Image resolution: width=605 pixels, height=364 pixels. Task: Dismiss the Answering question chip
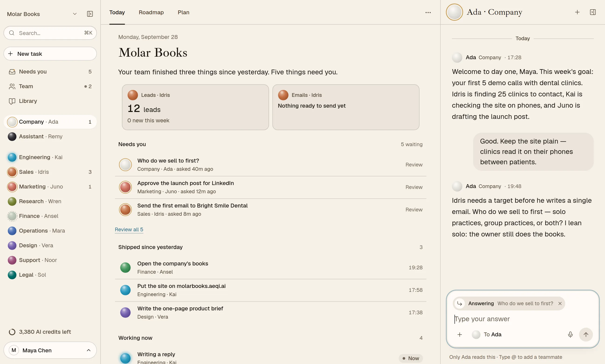point(560,304)
